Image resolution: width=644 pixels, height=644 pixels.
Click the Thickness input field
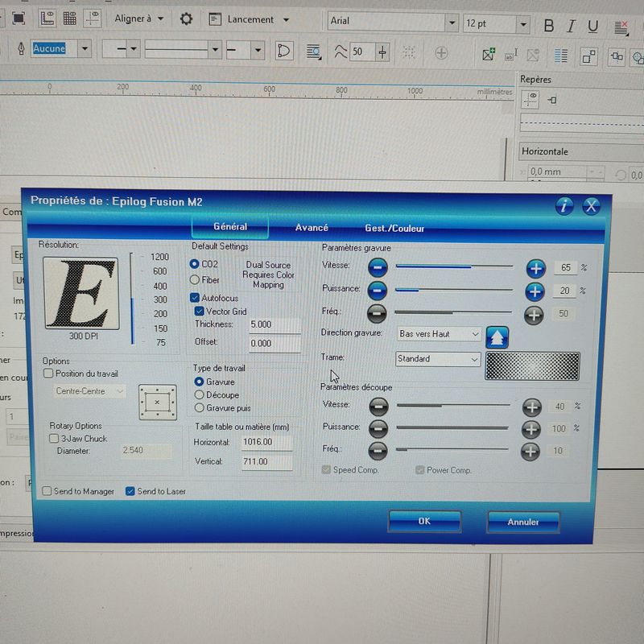[270, 324]
